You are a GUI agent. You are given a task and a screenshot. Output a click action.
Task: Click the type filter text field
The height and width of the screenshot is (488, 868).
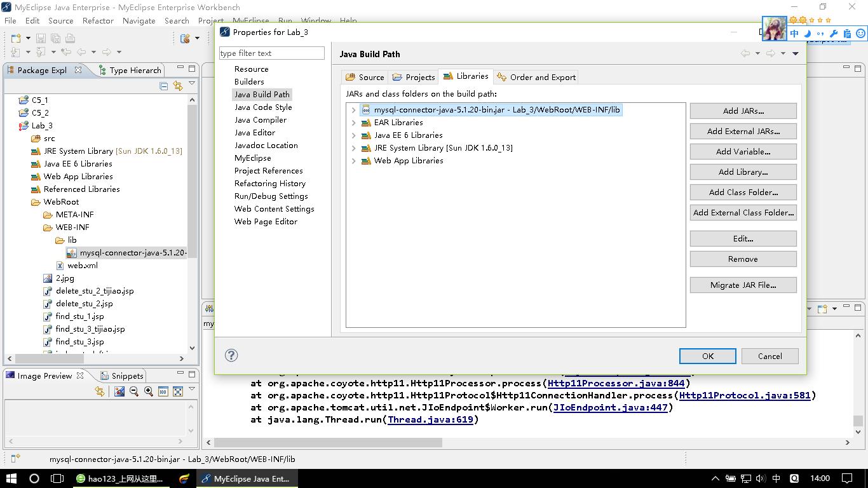[271, 53]
